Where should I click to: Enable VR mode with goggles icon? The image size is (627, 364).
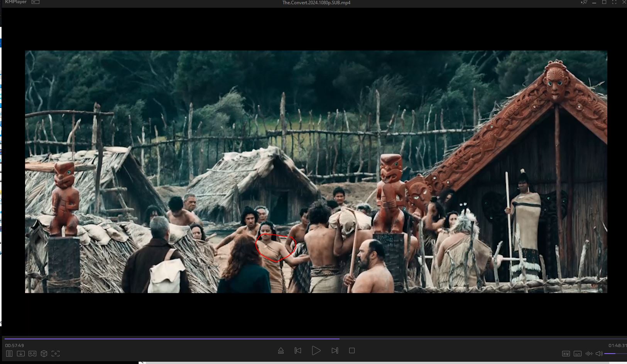pyautogui.click(x=32, y=354)
